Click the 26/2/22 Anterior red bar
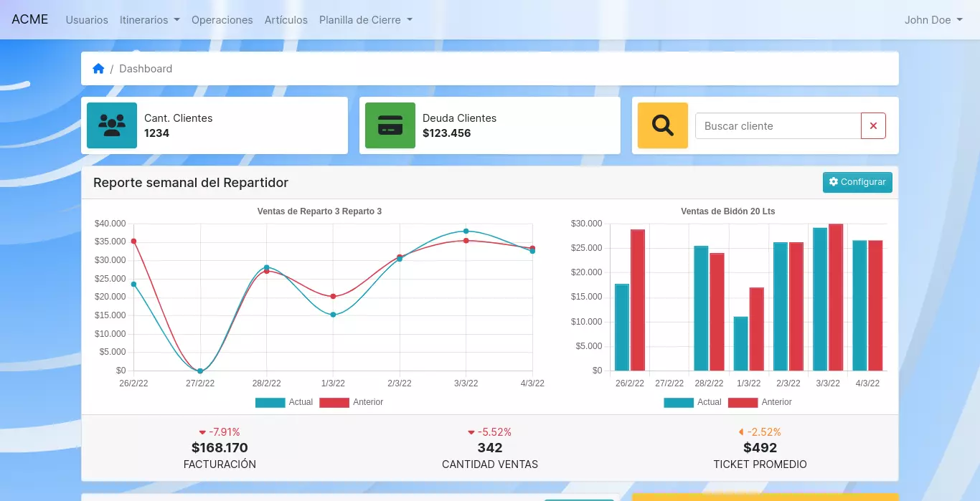Viewport: 980px width, 501px height. pyautogui.click(x=638, y=300)
